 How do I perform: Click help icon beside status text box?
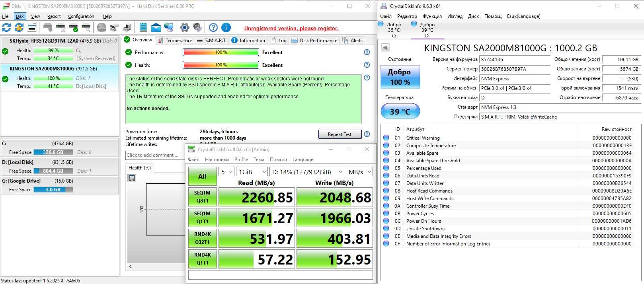pyautogui.click(x=367, y=78)
